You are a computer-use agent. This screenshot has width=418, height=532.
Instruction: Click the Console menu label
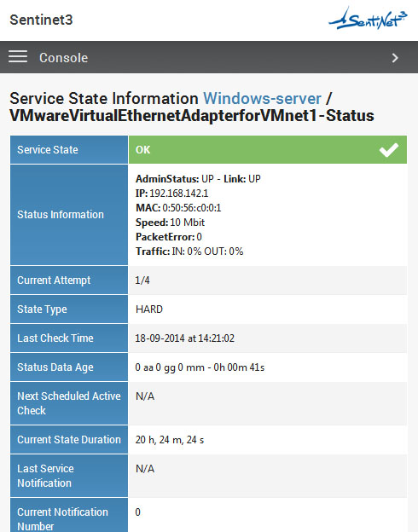point(63,58)
